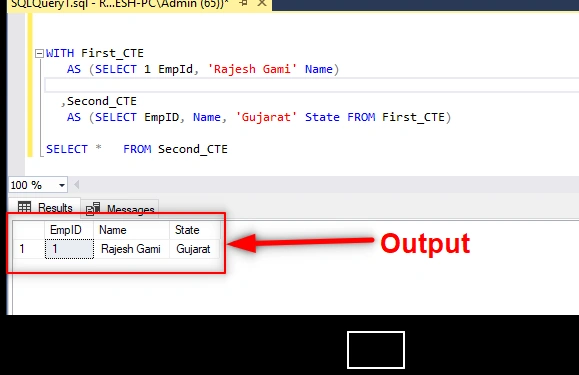Click the empty highlighted editor line
The height and width of the screenshot is (375, 579).
point(311,85)
